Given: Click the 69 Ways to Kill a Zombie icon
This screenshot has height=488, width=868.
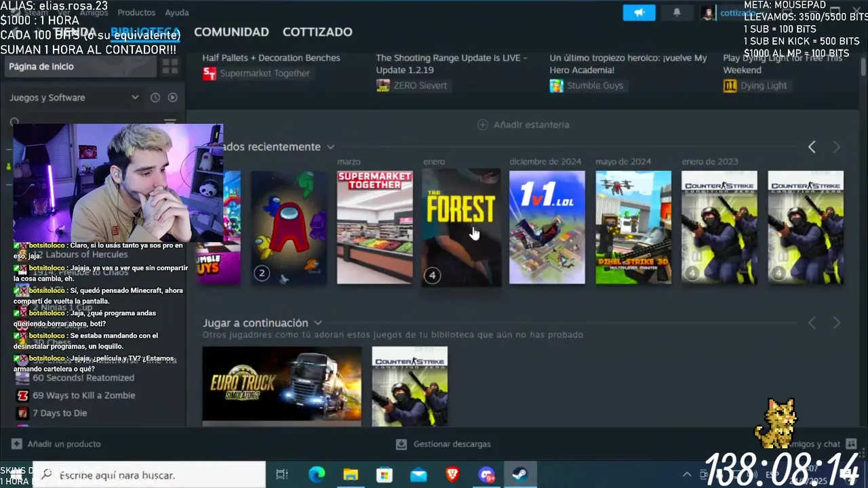Looking at the screenshot, I should coord(22,396).
